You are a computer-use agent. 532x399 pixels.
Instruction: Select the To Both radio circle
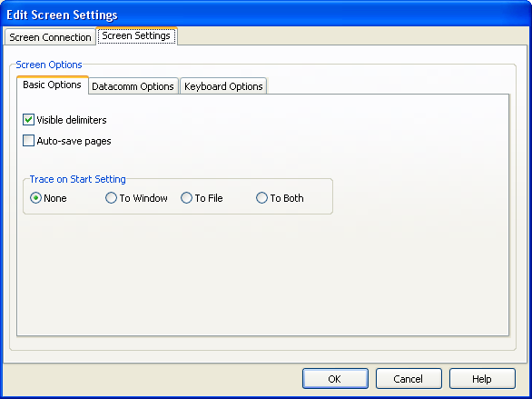coord(261,197)
